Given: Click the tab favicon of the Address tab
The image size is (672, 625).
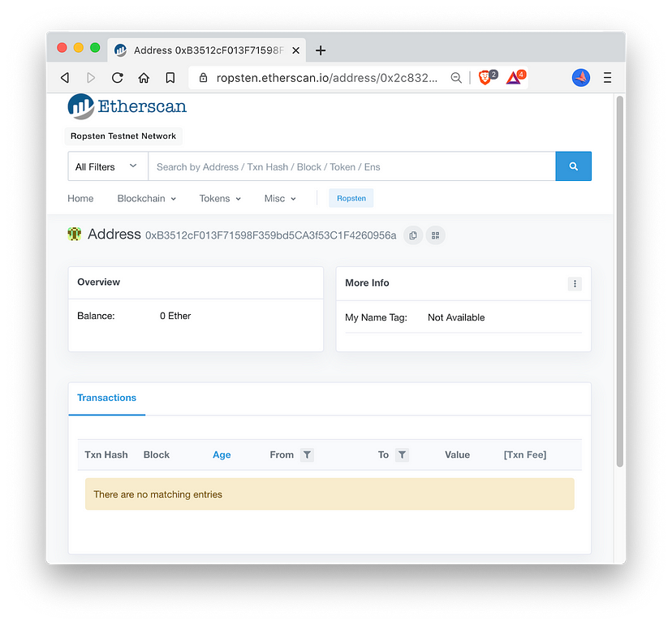Looking at the screenshot, I should point(120,50).
